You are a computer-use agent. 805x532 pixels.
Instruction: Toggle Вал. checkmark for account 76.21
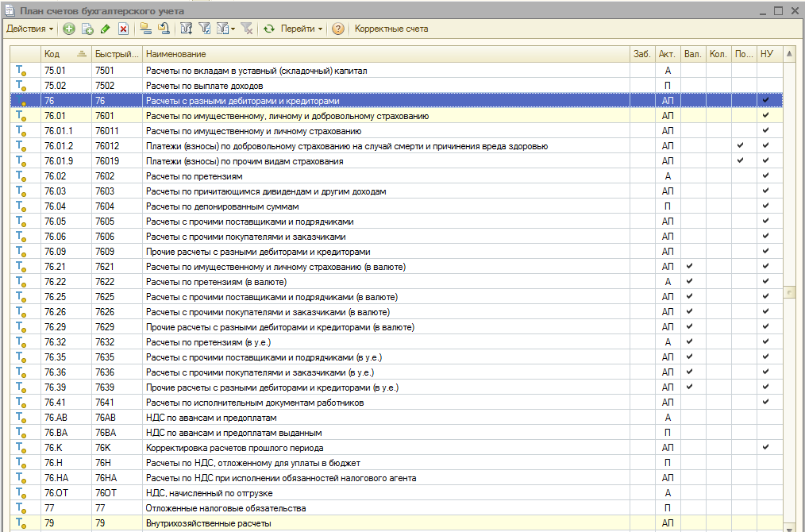[x=690, y=267]
